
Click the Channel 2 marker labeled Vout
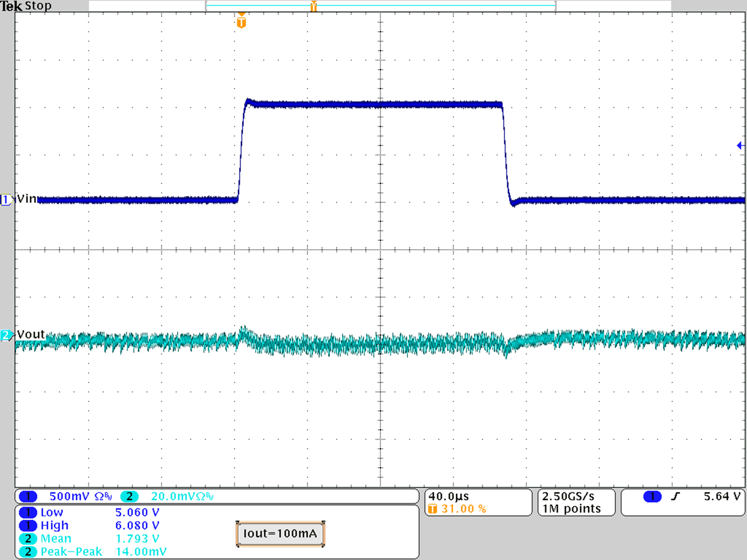click(6, 334)
